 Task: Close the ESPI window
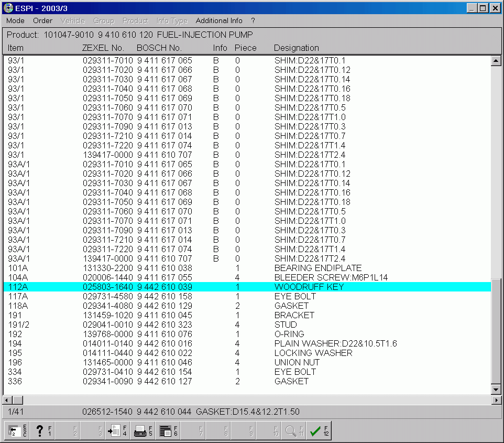point(495,8)
